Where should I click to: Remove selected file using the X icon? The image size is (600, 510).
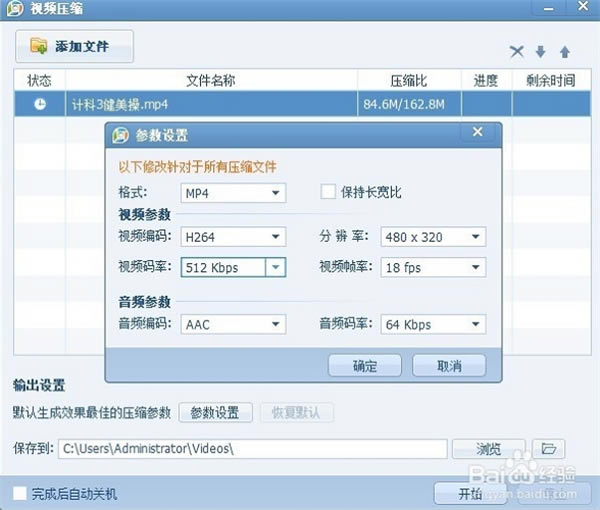coord(517,52)
